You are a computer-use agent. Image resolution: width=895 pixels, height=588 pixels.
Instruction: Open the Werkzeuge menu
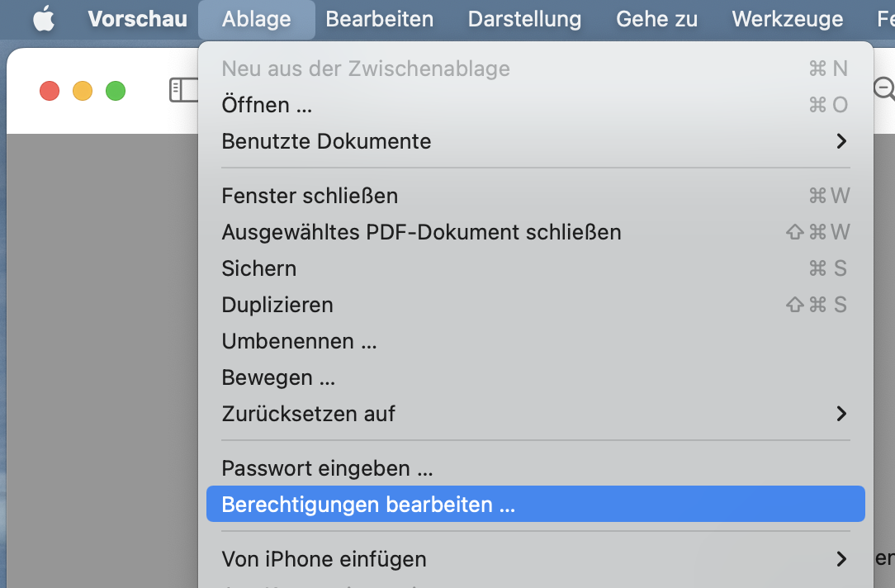(x=787, y=19)
